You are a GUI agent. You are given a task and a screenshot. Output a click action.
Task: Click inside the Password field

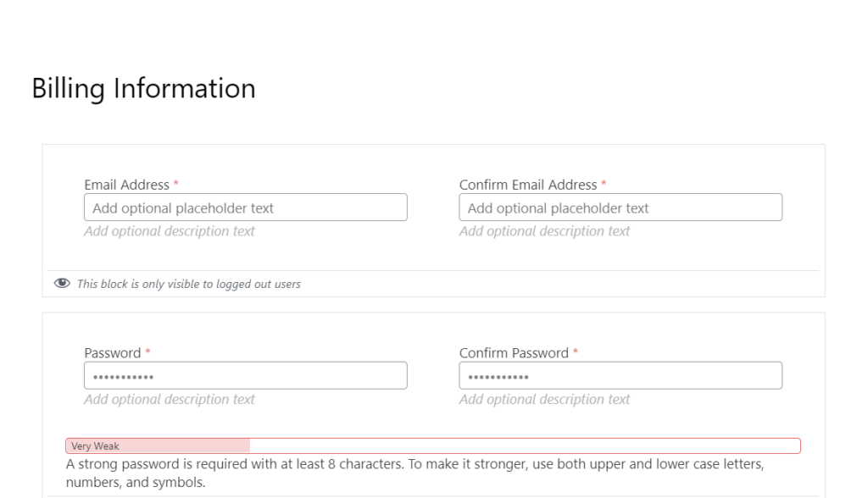(x=246, y=376)
